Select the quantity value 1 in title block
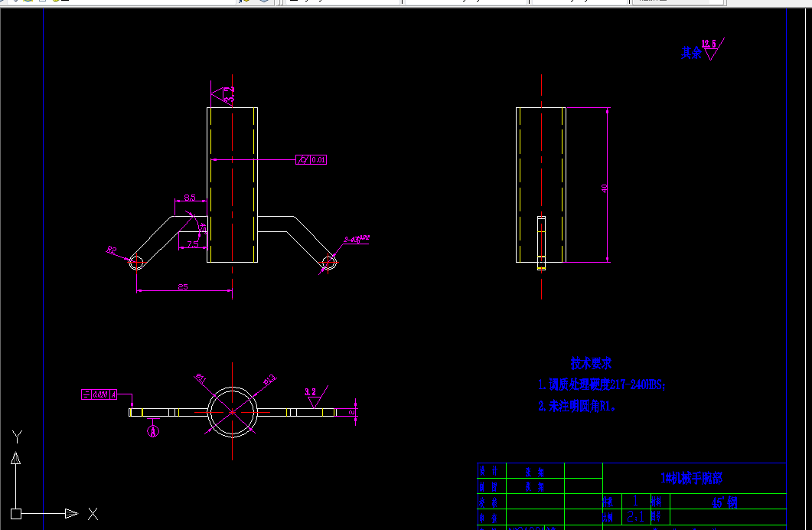The width and height of the screenshot is (812, 530). pyautogui.click(x=635, y=501)
